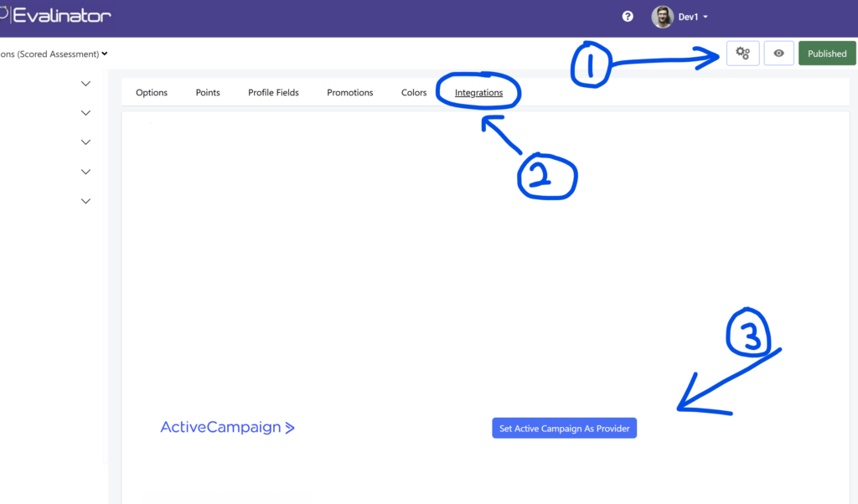Click the green Published button
Screen dimensions: 858x504
[827, 54]
